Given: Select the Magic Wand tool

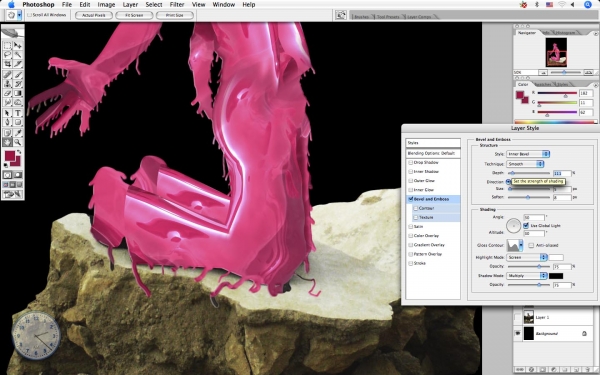Looking at the screenshot, I should pos(18,55).
